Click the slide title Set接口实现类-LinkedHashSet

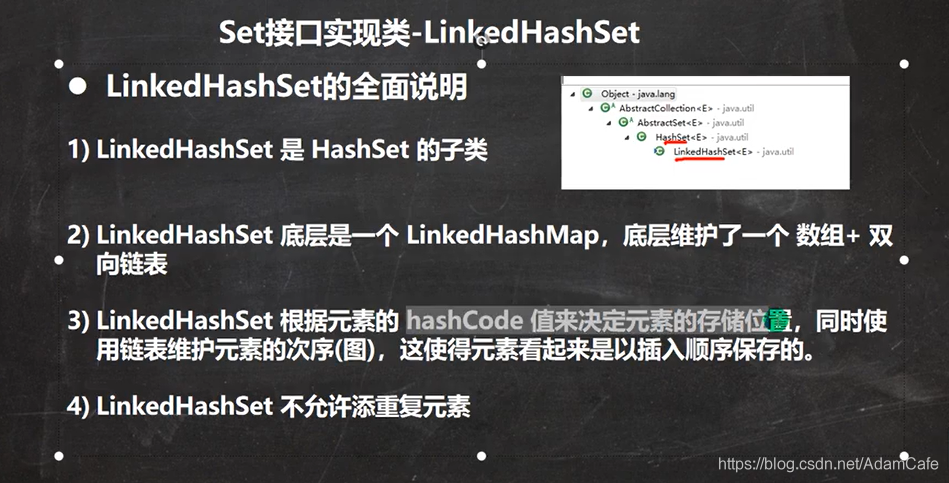[429, 31]
